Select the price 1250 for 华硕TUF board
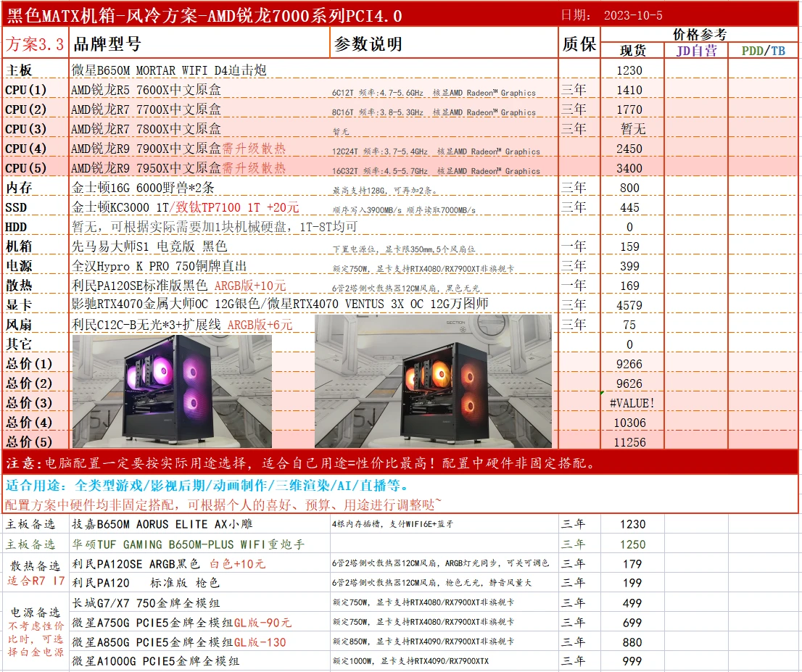 [x=633, y=544]
